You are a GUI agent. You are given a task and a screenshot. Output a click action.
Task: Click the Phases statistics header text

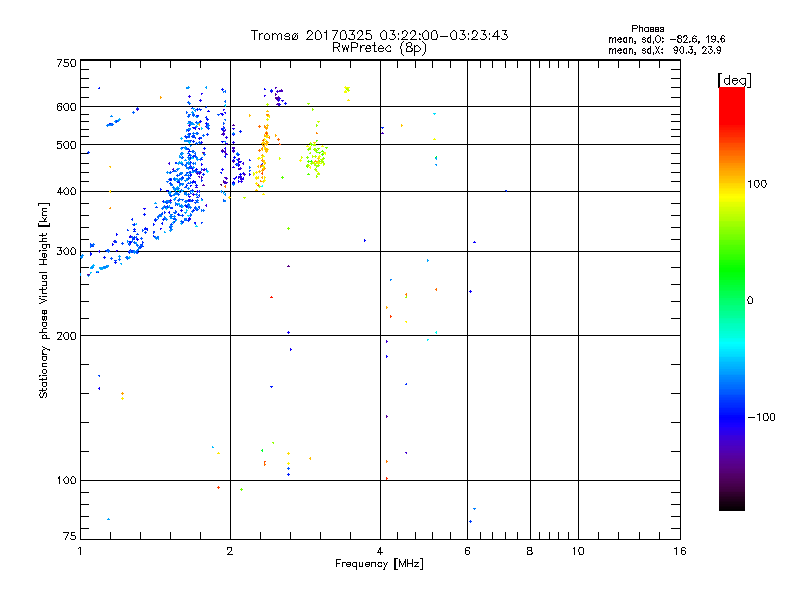pyautogui.click(x=647, y=29)
